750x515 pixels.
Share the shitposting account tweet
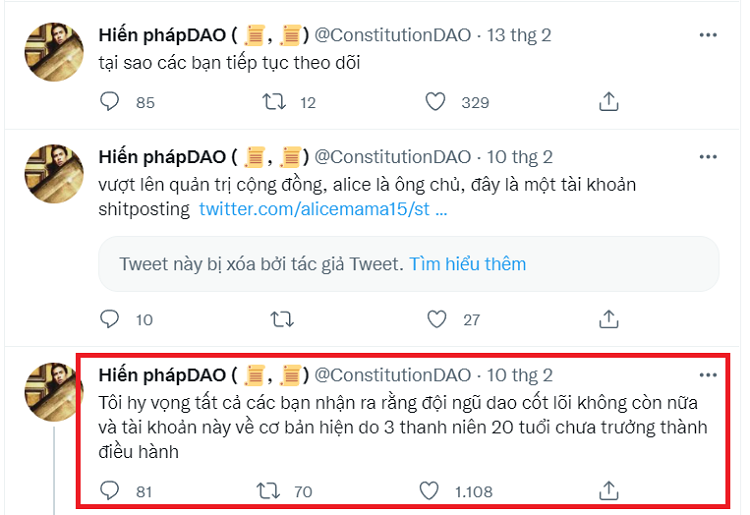tap(608, 320)
